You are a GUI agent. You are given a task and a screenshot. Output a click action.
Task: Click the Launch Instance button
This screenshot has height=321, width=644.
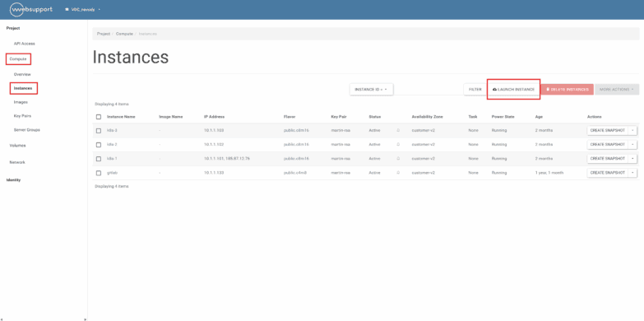(513, 89)
